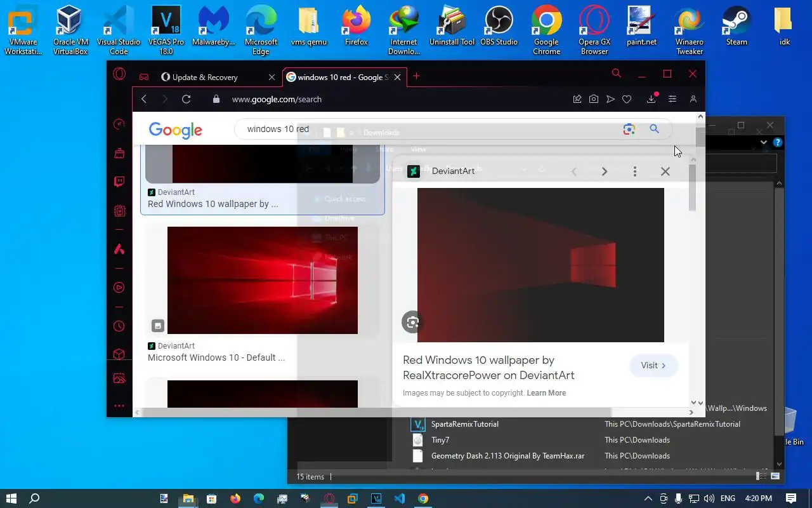The image size is (812, 508).
Task: Close the windows 10 red tab
Action: [397, 77]
